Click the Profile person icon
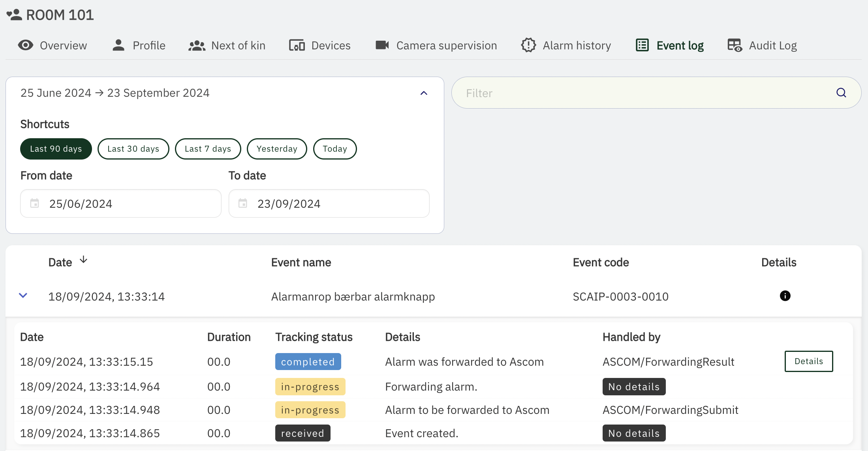Viewport: 868px width, 451px height. (x=118, y=45)
